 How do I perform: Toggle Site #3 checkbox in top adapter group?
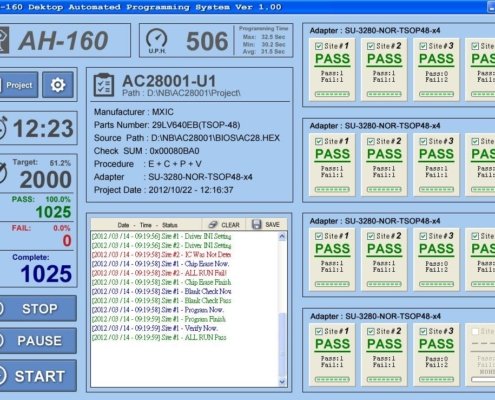pyautogui.click(x=423, y=46)
